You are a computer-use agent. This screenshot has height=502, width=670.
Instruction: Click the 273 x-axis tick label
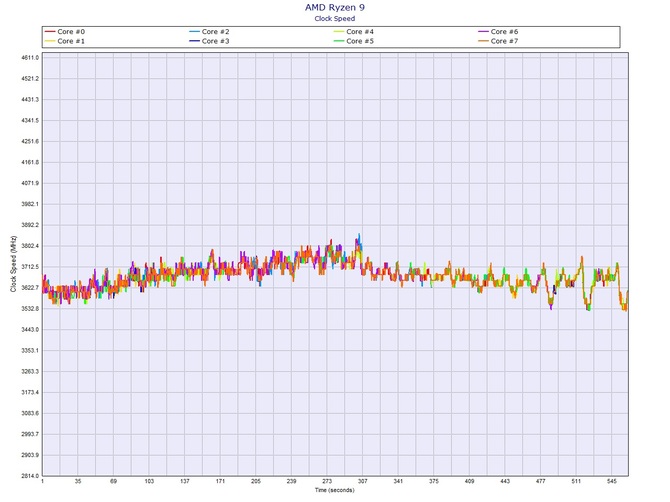click(x=327, y=481)
